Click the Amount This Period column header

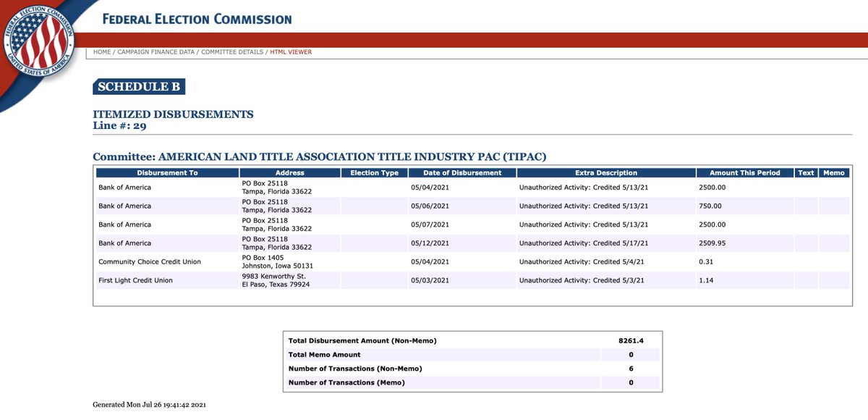[x=745, y=173]
